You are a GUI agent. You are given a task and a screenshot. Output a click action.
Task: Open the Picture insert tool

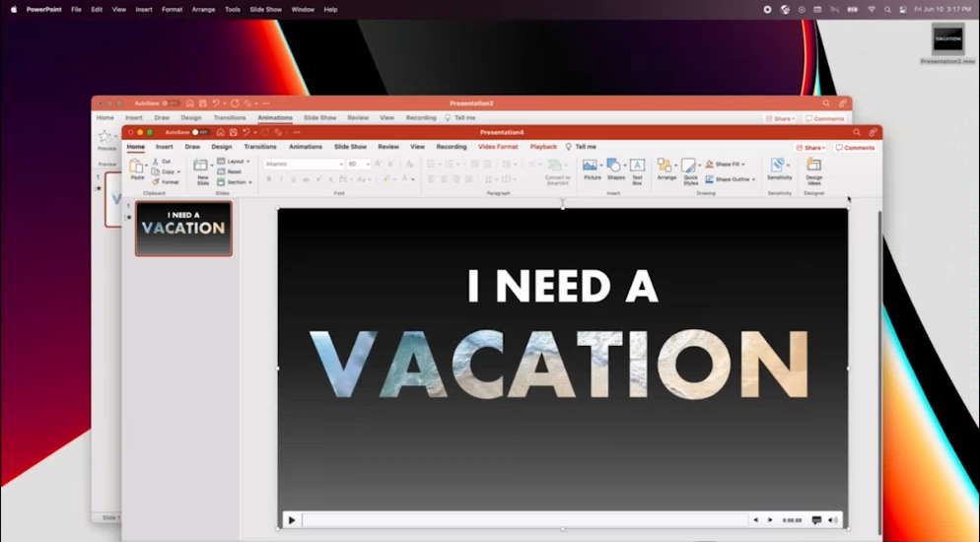click(591, 169)
